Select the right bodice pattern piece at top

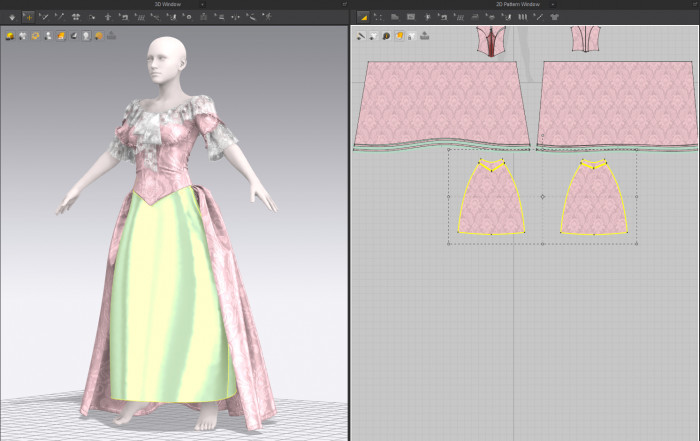586,39
